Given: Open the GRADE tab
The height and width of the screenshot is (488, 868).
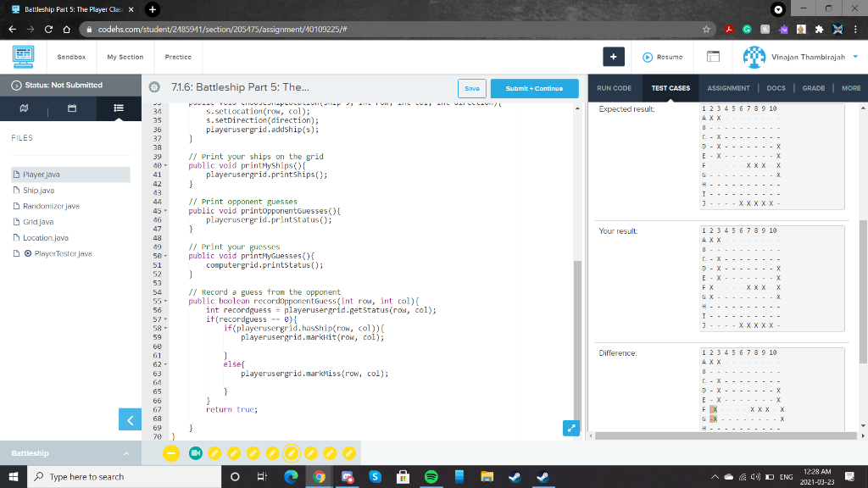Looking at the screenshot, I should pos(813,88).
